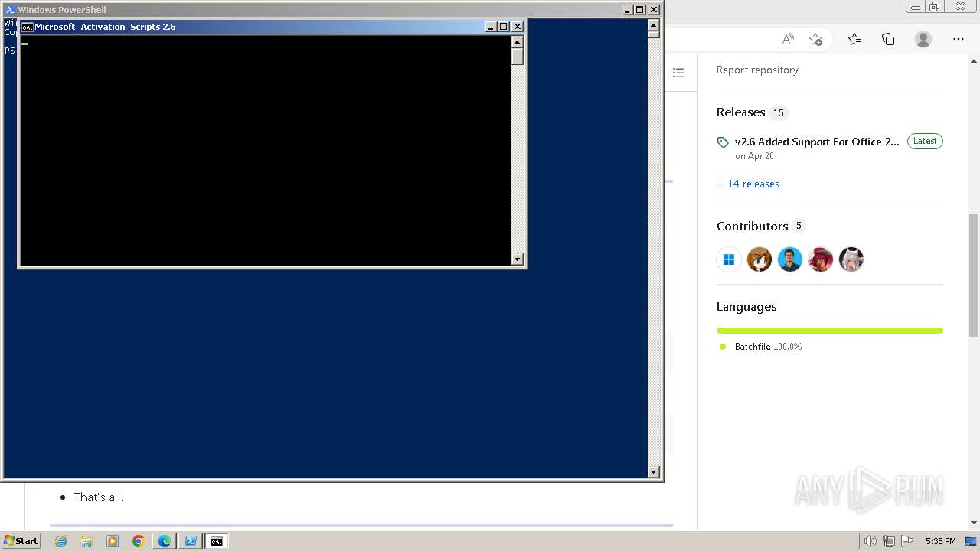Open the Favorites list in Edge toolbar

[854, 39]
